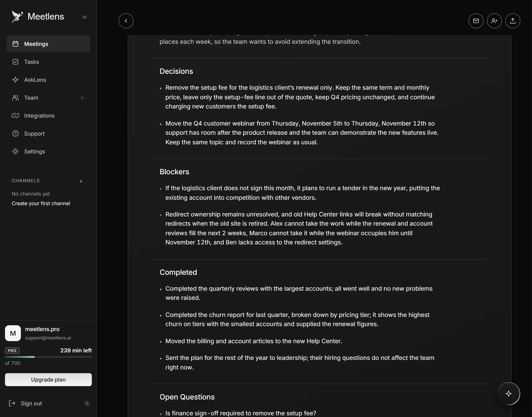Screen dimensions: 532x417
Task: Click Create your first channel link
Action: click(x=41, y=203)
